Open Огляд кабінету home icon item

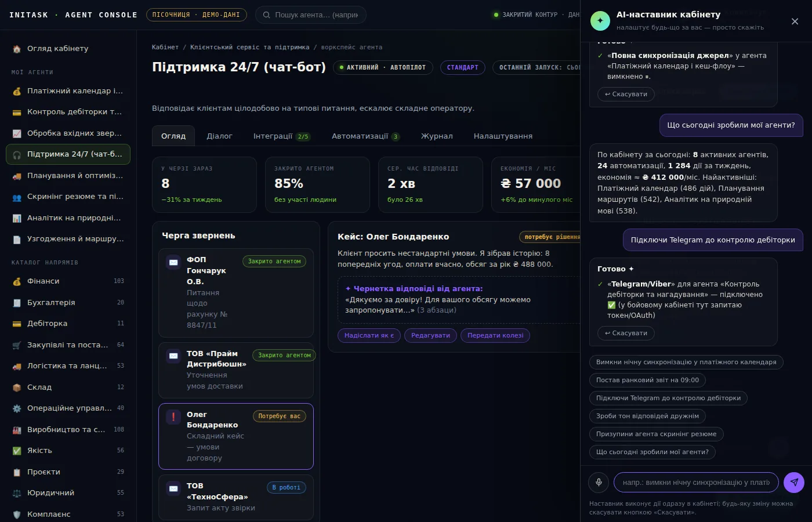tap(68, 49)
